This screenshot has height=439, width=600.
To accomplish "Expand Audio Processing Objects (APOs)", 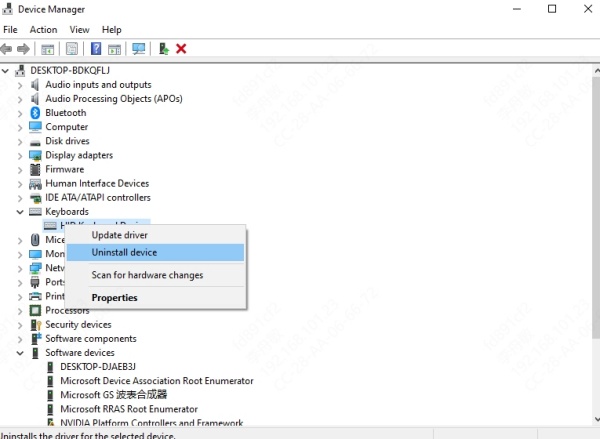I will [20, 99].
